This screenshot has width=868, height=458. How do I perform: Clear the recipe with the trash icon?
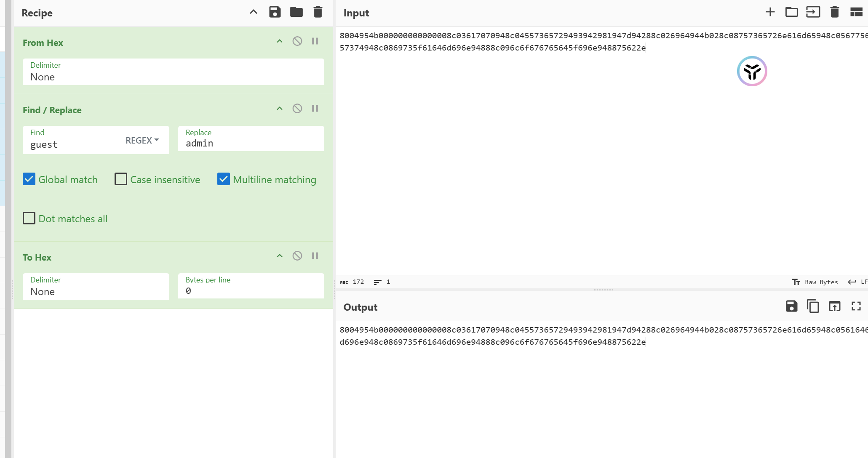(x=318, y=12)
